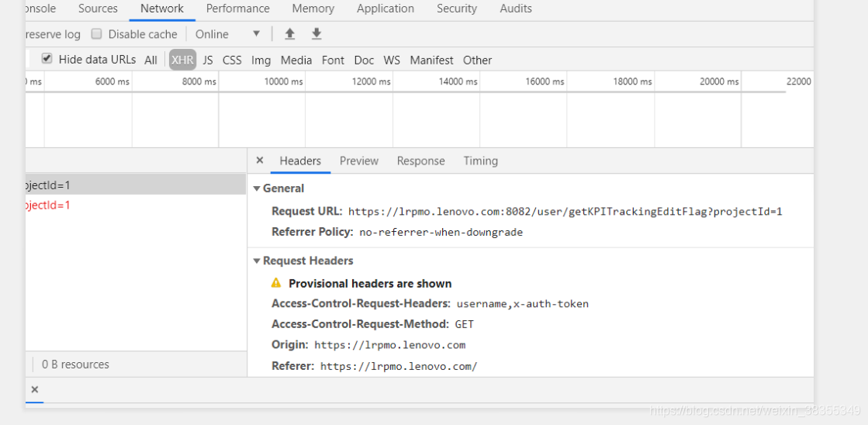
Task: Open the Timing detail tab
Action: (480, 161)
